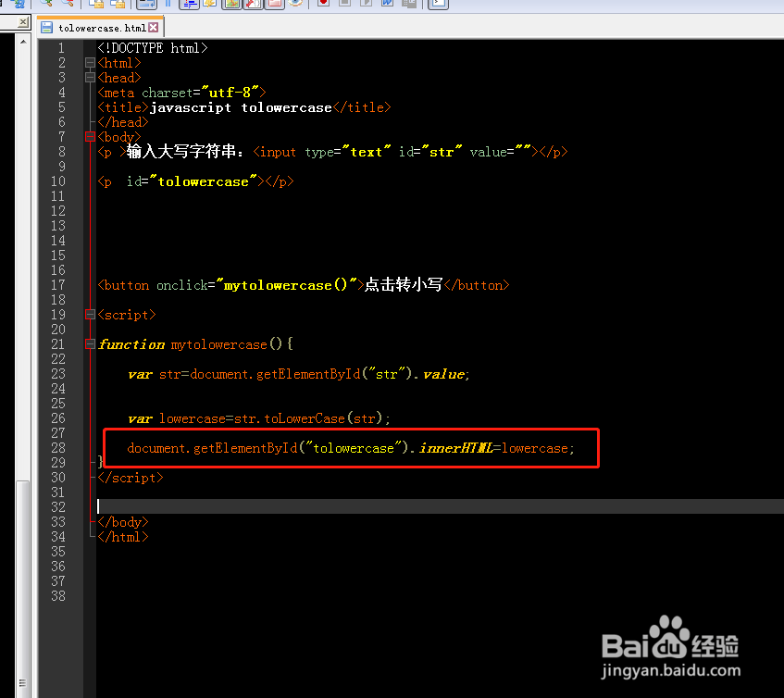The width and height of the screenshot is (784, 698).
Task: Click the eye-shaped Monitoring toolbar icon
Action: click(295, 4)
